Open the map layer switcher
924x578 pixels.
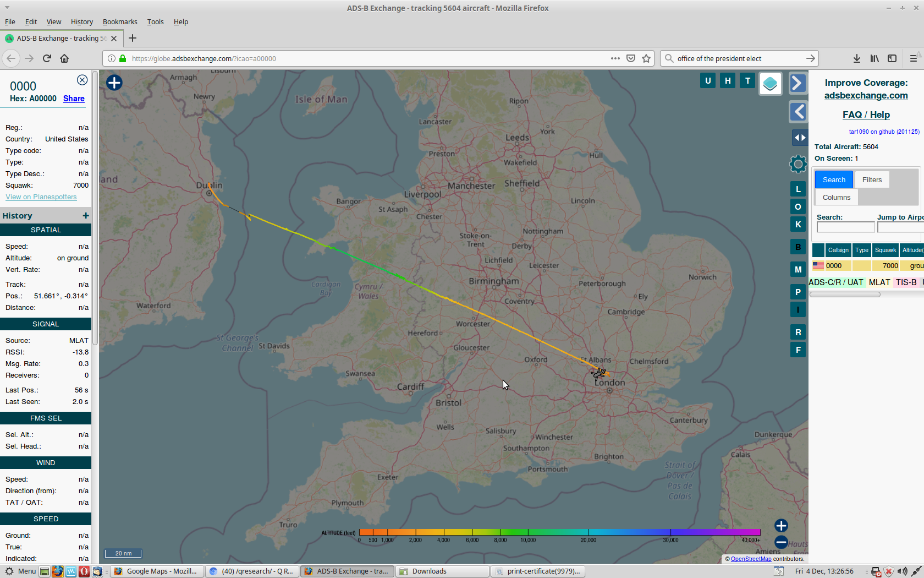click(x=770, y=84)
